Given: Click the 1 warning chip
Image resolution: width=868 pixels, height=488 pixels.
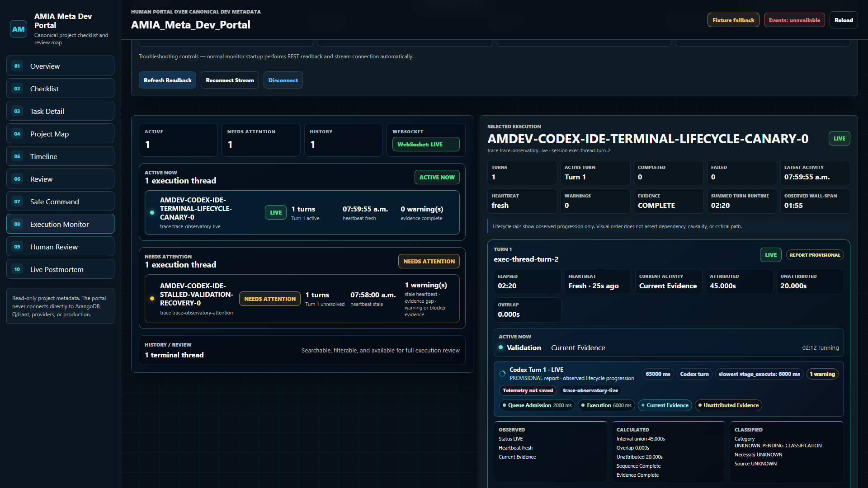Looking at the screenshot, I should 822,374.
